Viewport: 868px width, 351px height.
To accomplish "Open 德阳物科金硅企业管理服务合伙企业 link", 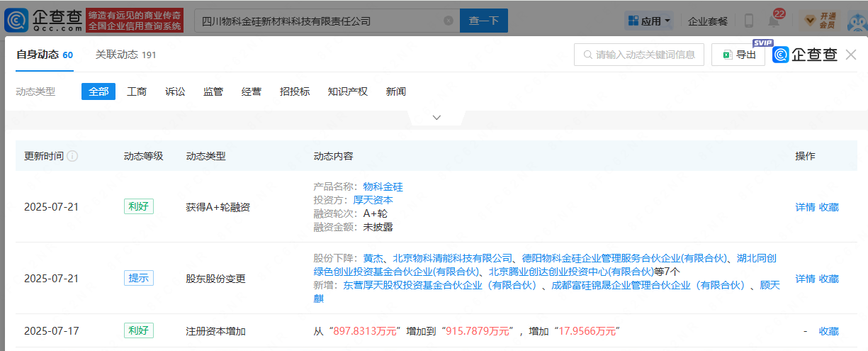I will [x=625, y=258].
